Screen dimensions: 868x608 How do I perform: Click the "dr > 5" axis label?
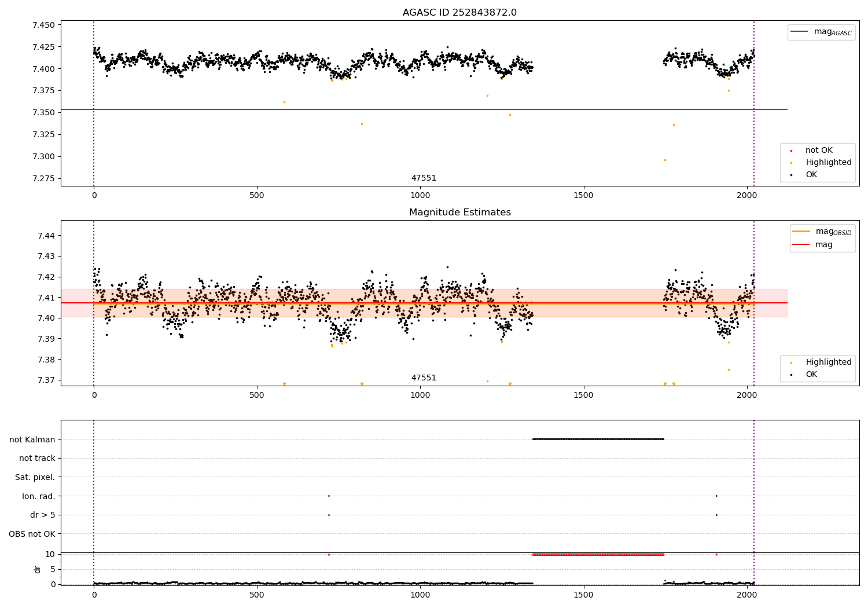(43, 515)
